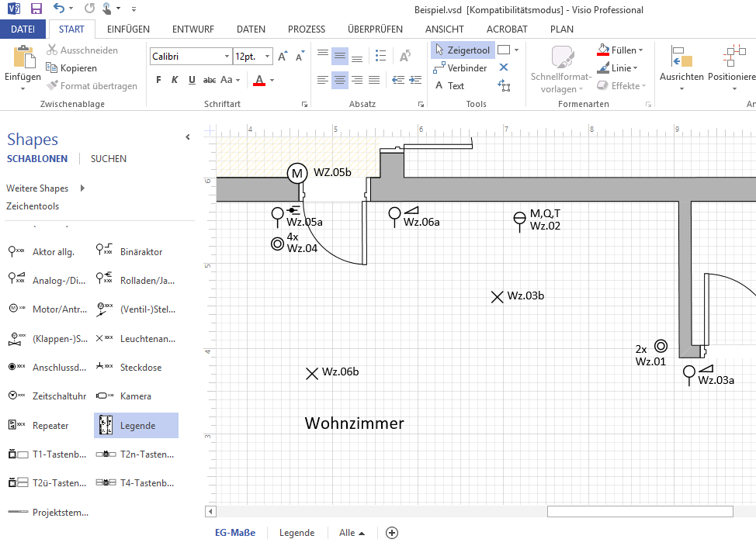Switch to the EINFÜGEN ribbon tab
The width and height of the screenshot is (756, 546).
point(128,29)
